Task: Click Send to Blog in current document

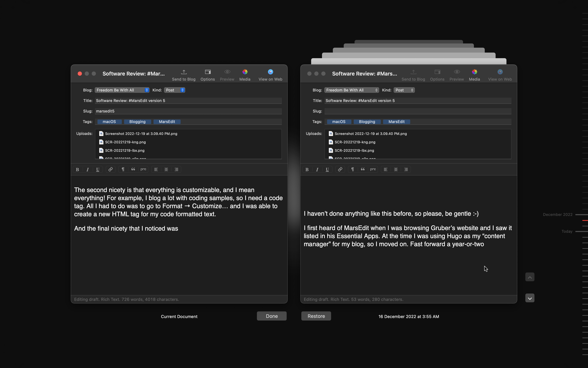Action: [x=184, y=75]
